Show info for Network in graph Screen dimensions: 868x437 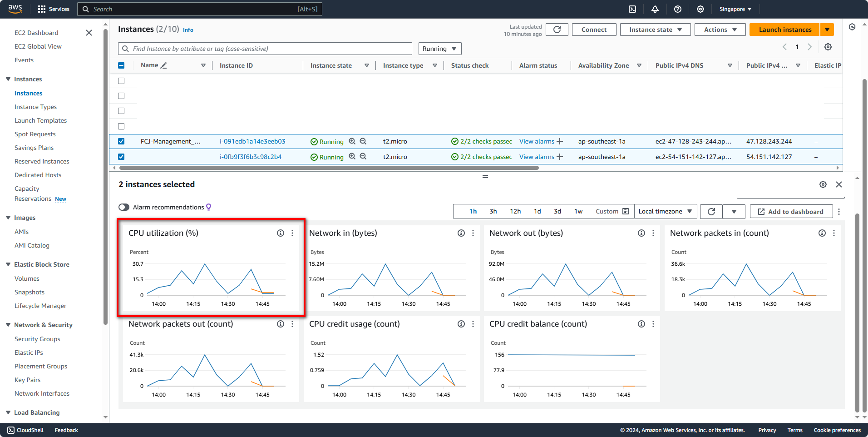[x=461, y=233]
